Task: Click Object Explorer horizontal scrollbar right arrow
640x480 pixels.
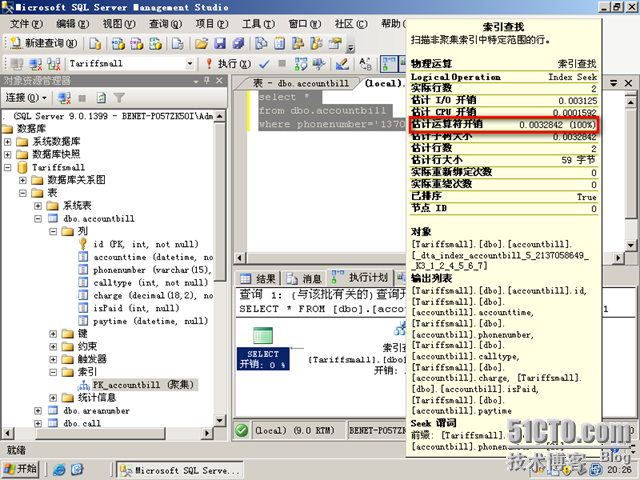Action: pos(207,433)
